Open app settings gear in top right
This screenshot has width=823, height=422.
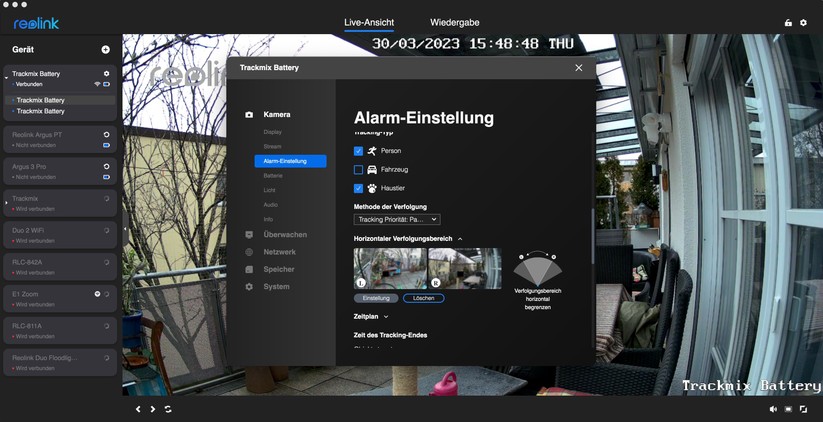[x=803, y=23]
